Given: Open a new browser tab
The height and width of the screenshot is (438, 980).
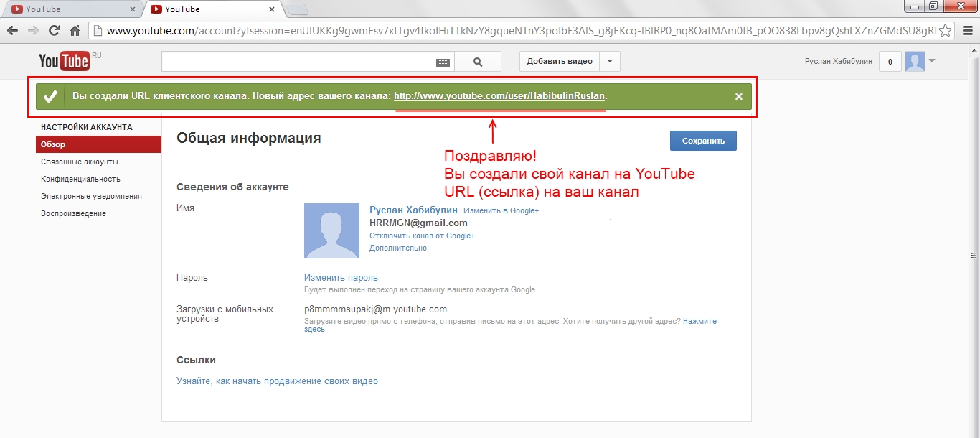Looking at the screenshot, I should 296,9.
